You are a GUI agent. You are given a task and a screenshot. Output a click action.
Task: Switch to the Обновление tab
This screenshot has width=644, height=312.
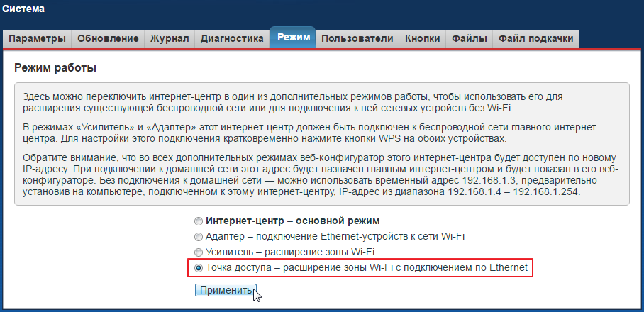[109, 38]
